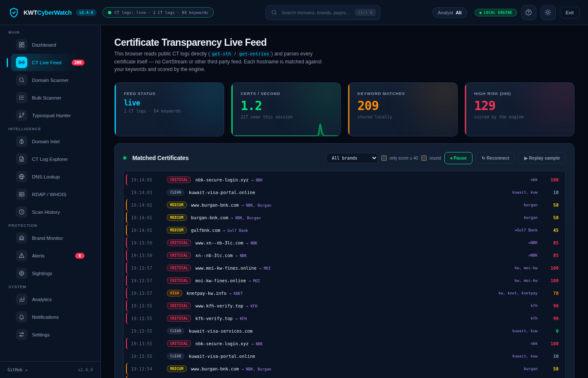This screenshot has height=378, width=588.
Task: Click the CT Live Feed broadcast icon
Action: click(21, 63)
